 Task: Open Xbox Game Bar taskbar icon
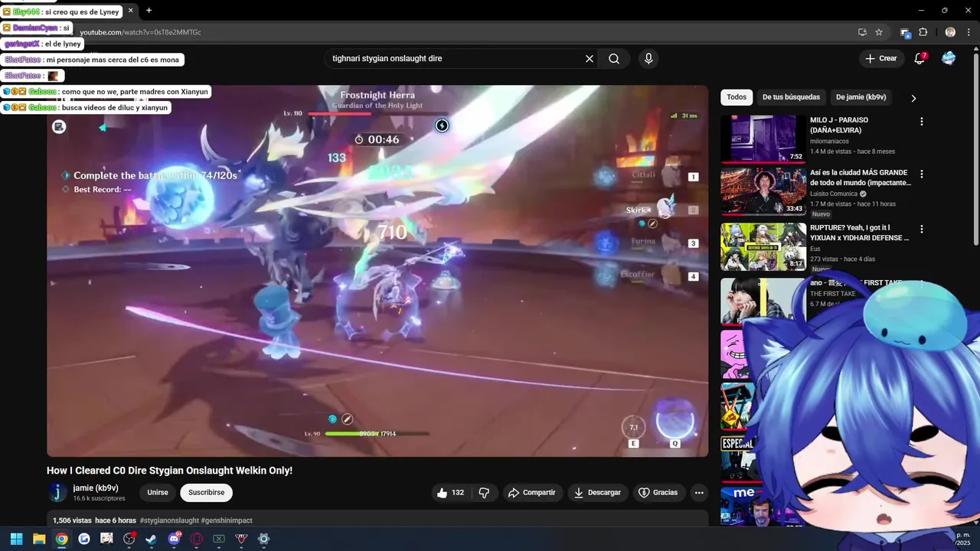[x=219, y=539]
